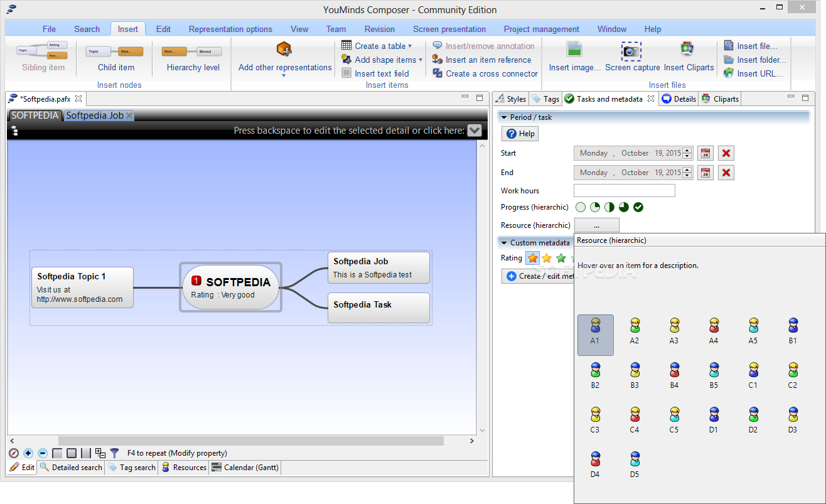The height and width of the screenshot is (504, 826).
Task: Click the funnel filter icon
Action: click(114, 453)
